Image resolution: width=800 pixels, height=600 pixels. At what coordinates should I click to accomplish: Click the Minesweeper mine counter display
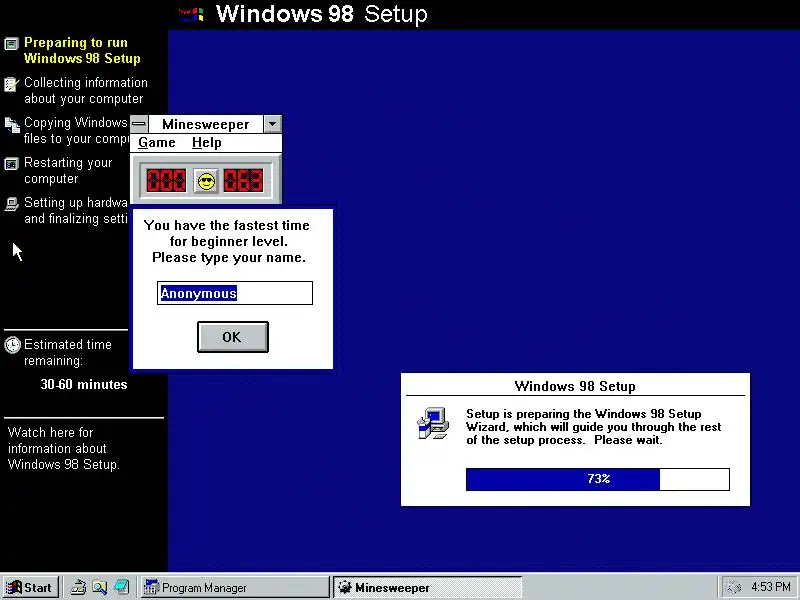click(166, 181)
